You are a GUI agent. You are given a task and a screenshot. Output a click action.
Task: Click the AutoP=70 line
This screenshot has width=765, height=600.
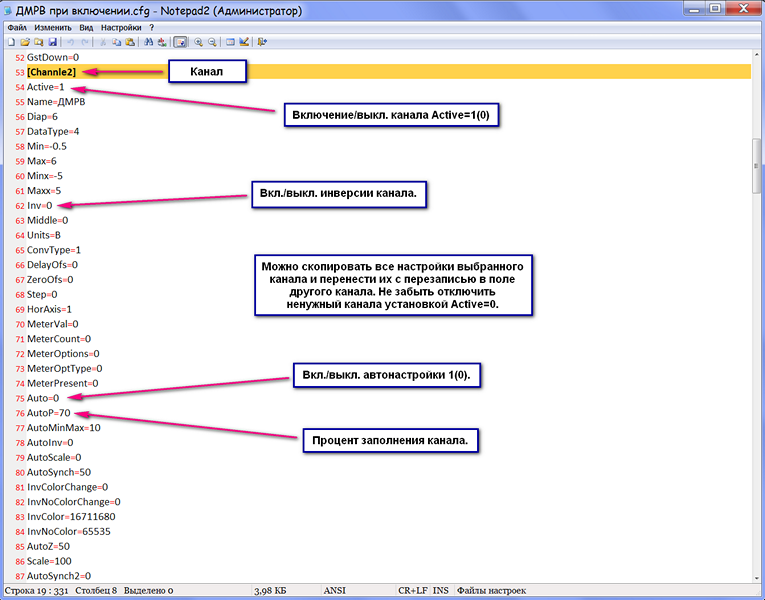(x=49, y=413)
